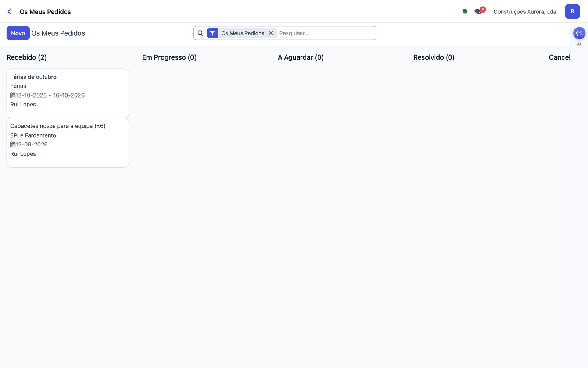
Task: Open user avatar R menu
Action: click(572, 11)
